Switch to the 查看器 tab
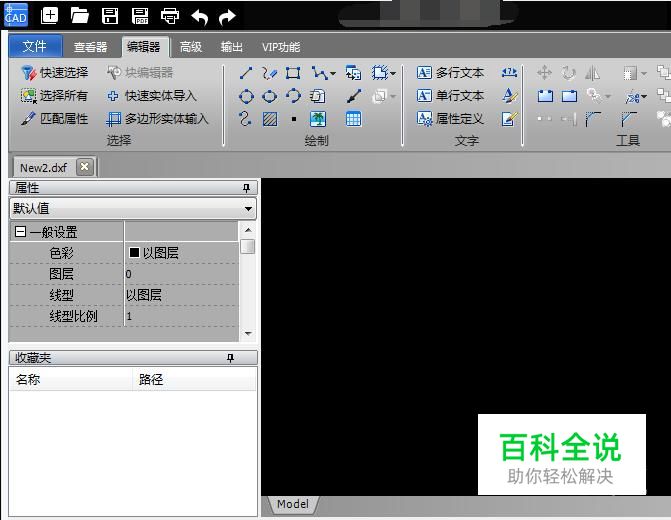Viewport: 671px width, 520px height. coord(90,47)
